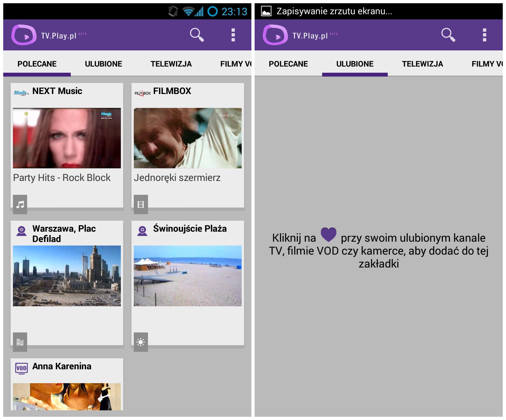Viewport: 506px width, 420px height.
Task: Open search in the left screen
Action: pos(197,35)
